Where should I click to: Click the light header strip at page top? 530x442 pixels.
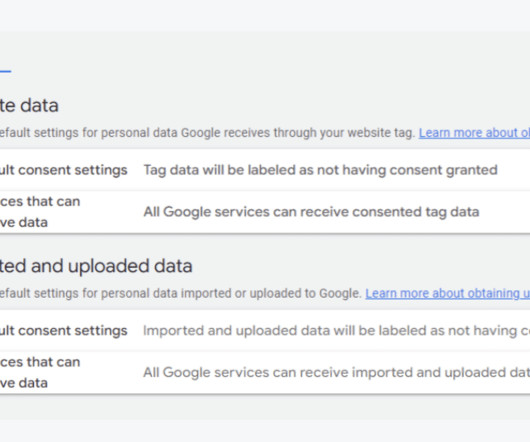click(265, 15)
